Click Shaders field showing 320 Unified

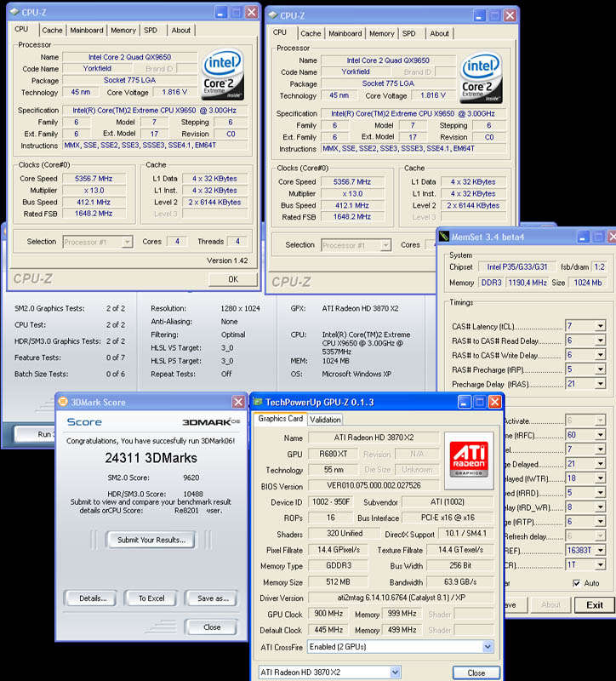(345, 534)
